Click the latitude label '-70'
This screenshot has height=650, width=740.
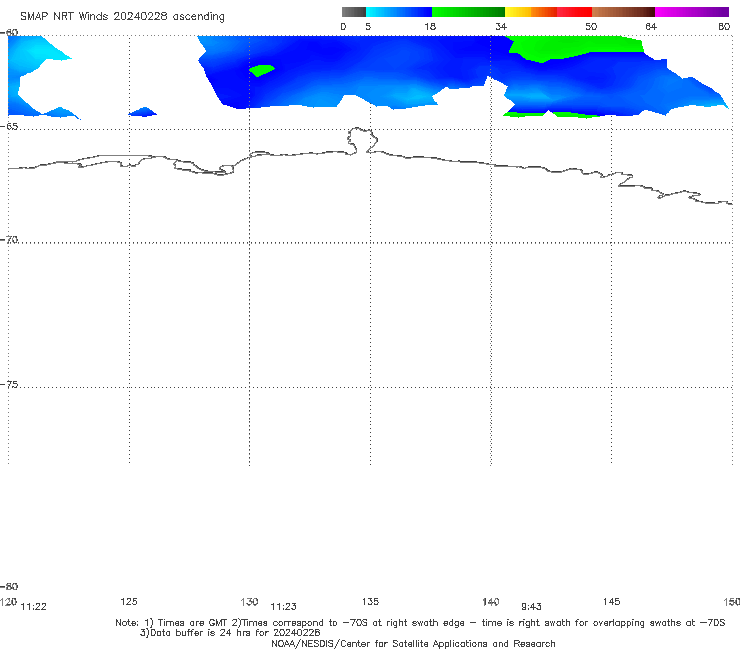click(9, 240)
